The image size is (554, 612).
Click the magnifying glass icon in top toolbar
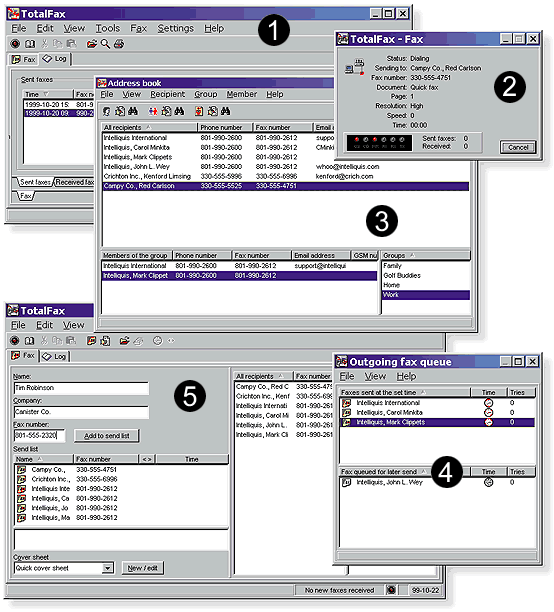(105, 44)
